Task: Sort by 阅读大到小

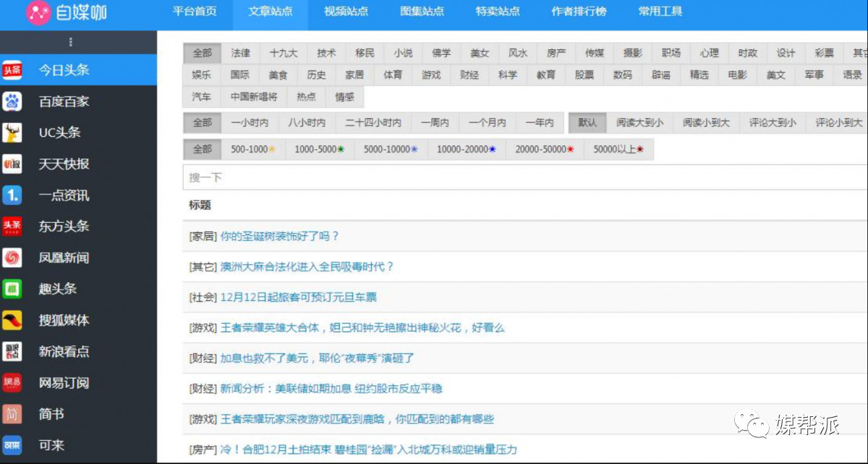Action: pyautogui.click(x=640, y=123)
